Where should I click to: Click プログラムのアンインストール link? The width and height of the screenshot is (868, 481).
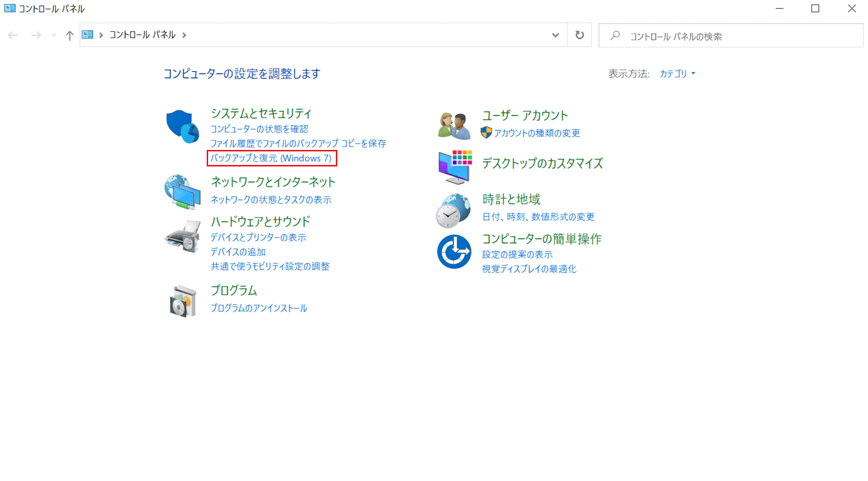[259, 308]
